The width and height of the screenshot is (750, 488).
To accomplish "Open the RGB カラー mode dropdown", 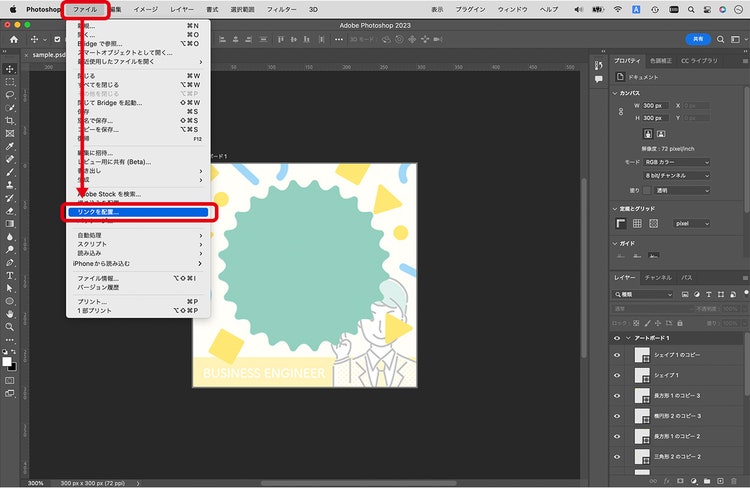I will click(676, 162).
